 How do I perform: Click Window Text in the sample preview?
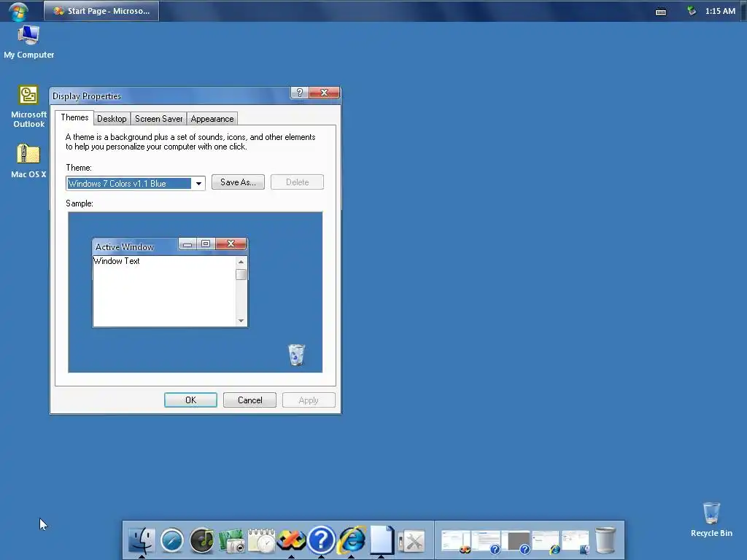(x=117, y=261)
